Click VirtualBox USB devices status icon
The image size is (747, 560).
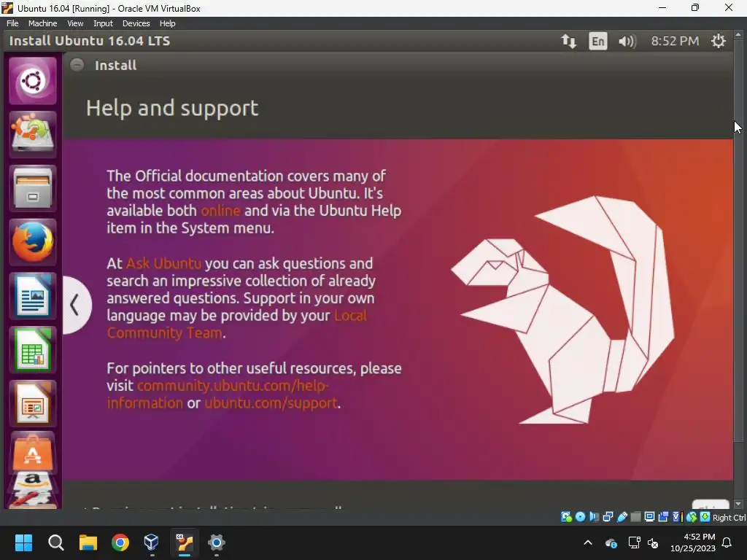(622, 517)
